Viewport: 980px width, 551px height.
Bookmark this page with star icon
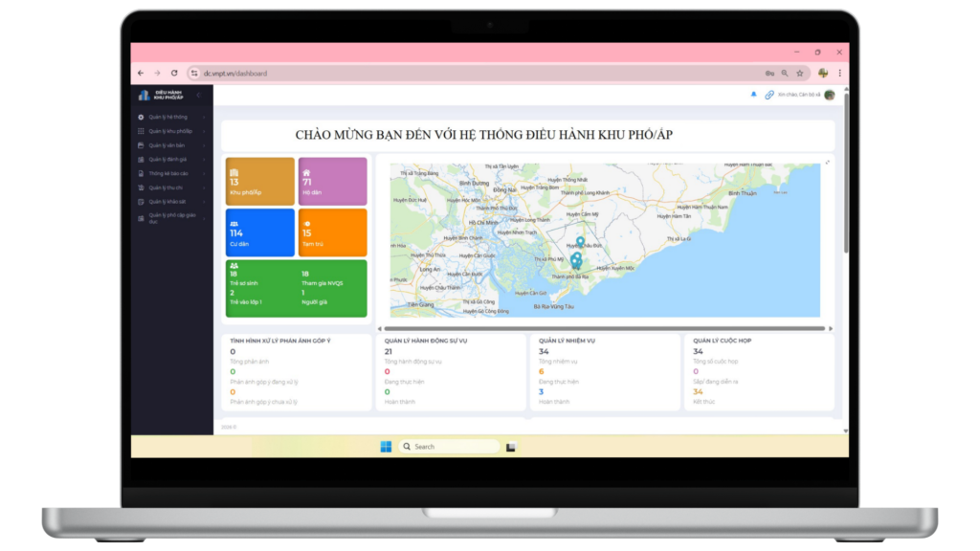click(x=800, y=73)
